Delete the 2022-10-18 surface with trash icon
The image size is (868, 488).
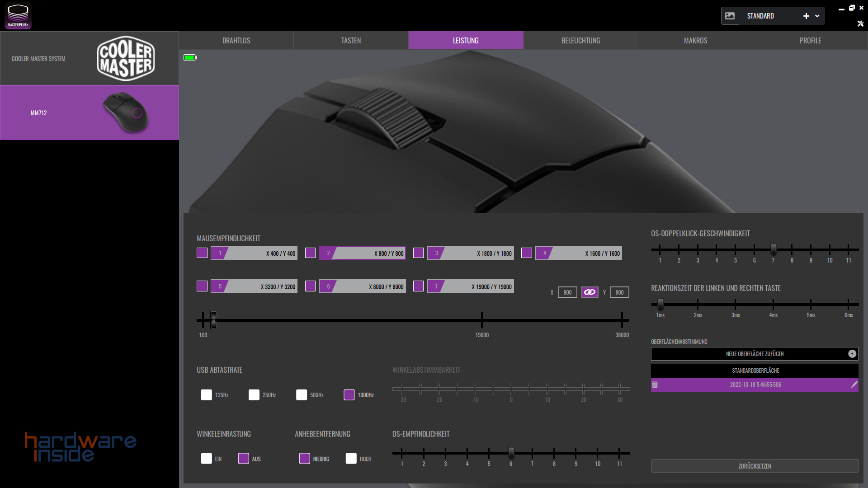[655, 385]
